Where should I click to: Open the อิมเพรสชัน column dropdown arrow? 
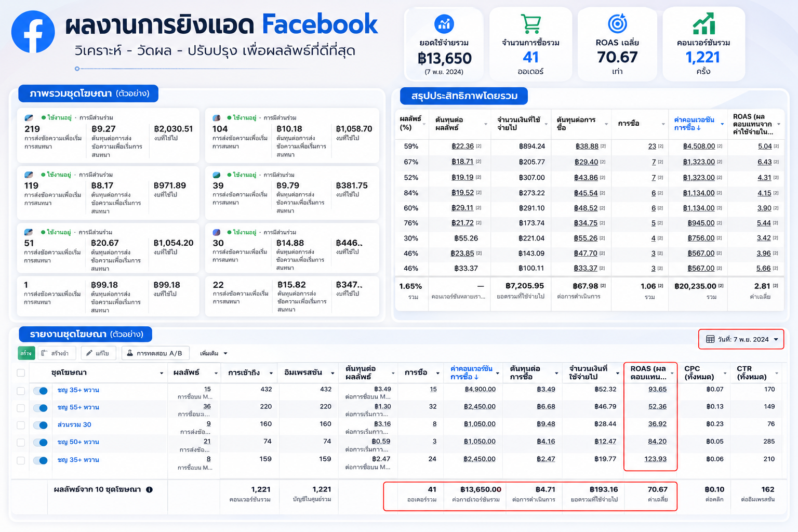tap(332, 374)
